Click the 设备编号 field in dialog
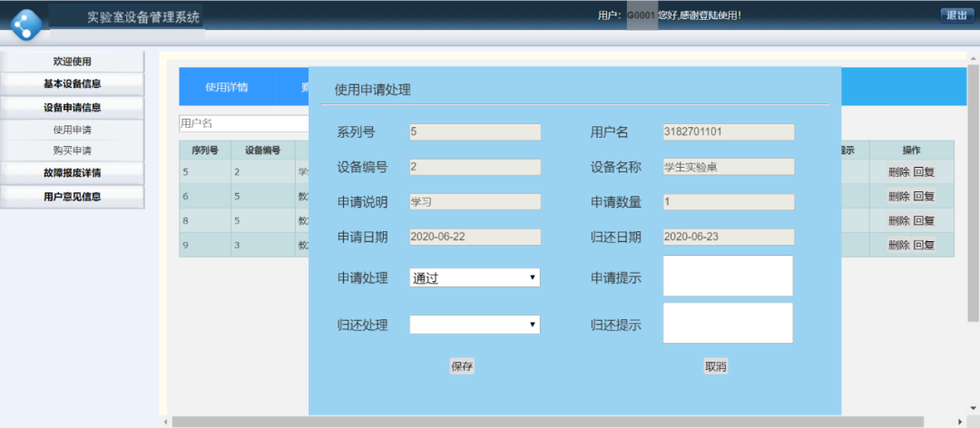Image resolution: width=980 pixels, height=428 pixels. click(x=475, y=167)
